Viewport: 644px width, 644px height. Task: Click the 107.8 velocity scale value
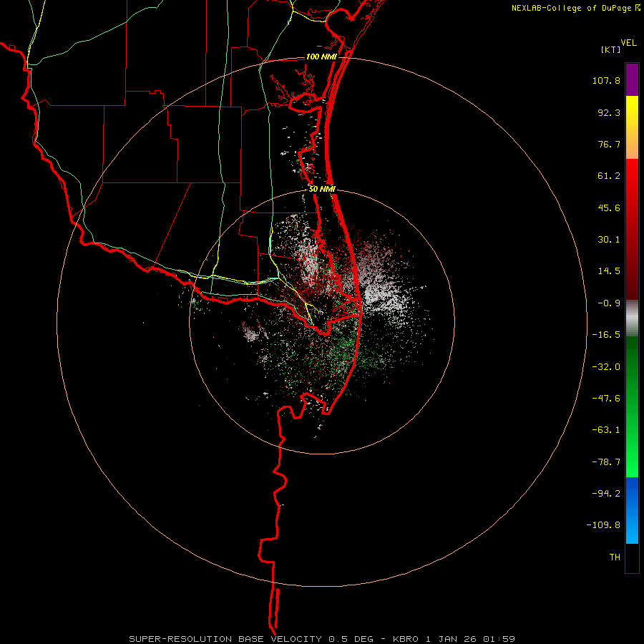point(606,80)
